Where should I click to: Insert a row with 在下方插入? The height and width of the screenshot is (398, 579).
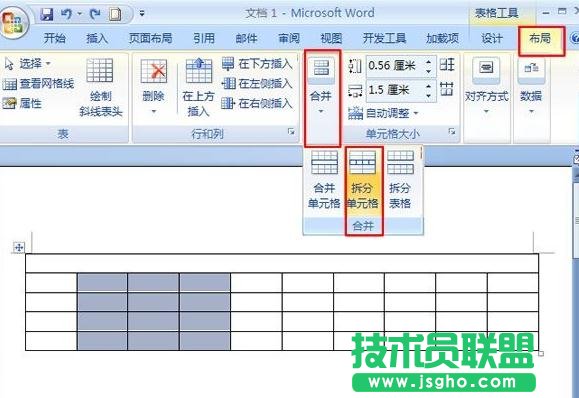point(257,64)
